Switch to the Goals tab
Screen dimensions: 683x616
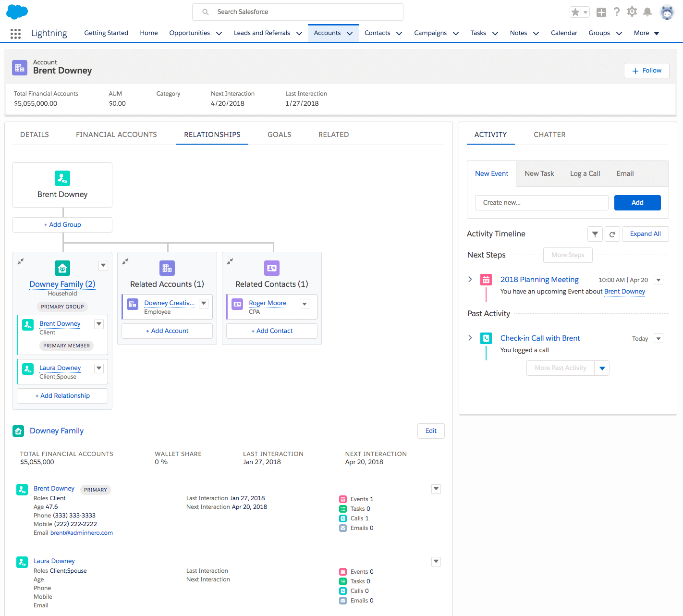(x=280, y=135)
